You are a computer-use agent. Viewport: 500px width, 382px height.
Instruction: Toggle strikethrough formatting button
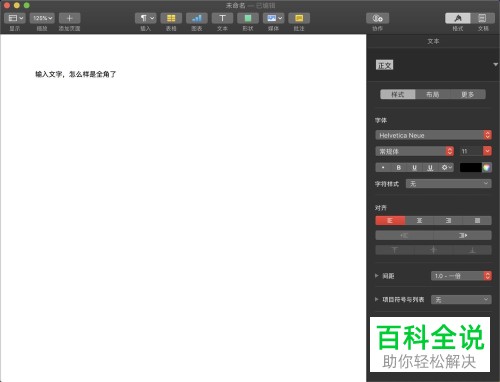tap(430, 167)
